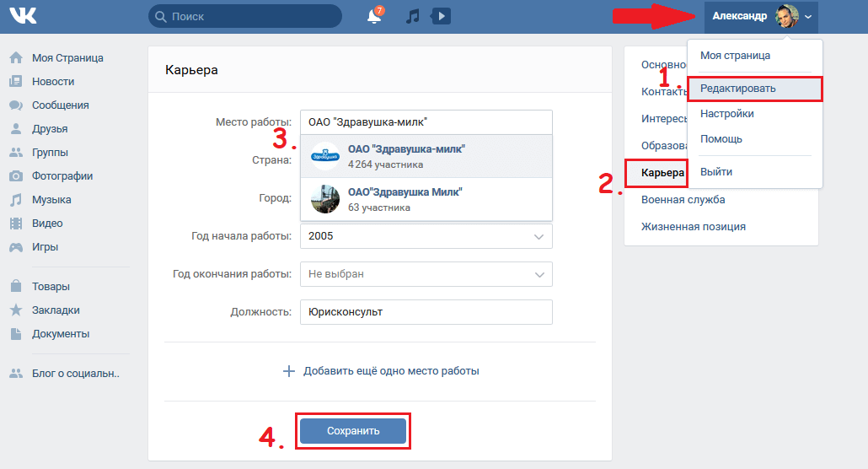Click Добавить ещё одно место работы link
This screenshot has width=868, height=469.
[391, 371]
